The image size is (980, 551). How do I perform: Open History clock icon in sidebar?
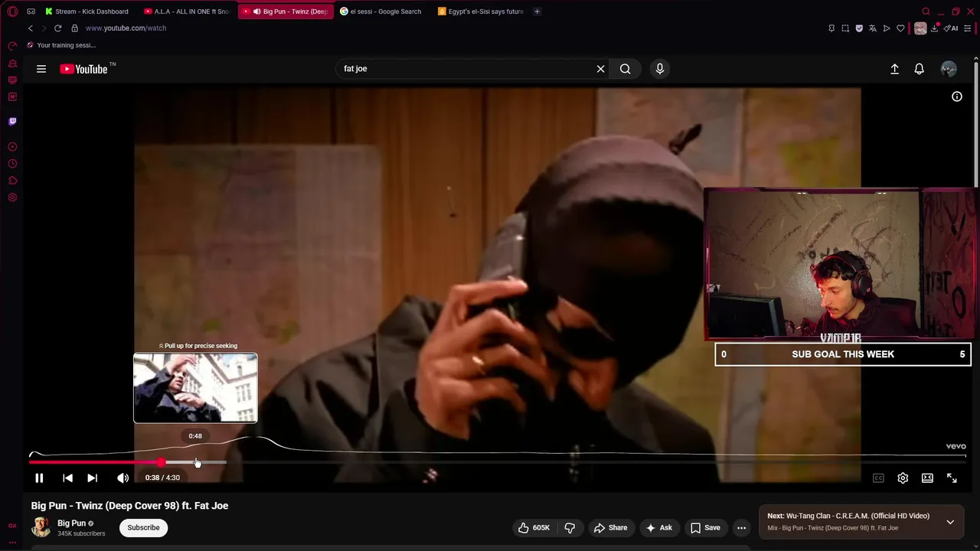point(12,164)
